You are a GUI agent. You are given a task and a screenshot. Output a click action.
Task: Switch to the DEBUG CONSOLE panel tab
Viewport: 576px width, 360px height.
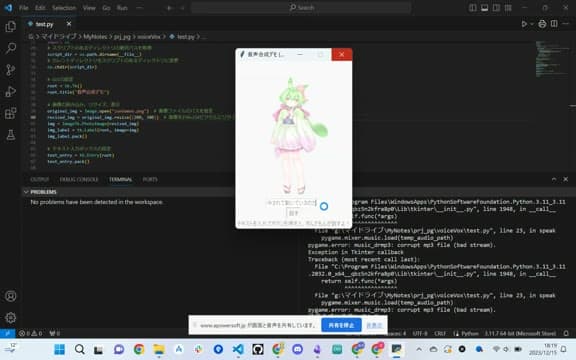(x=79, y=179)
